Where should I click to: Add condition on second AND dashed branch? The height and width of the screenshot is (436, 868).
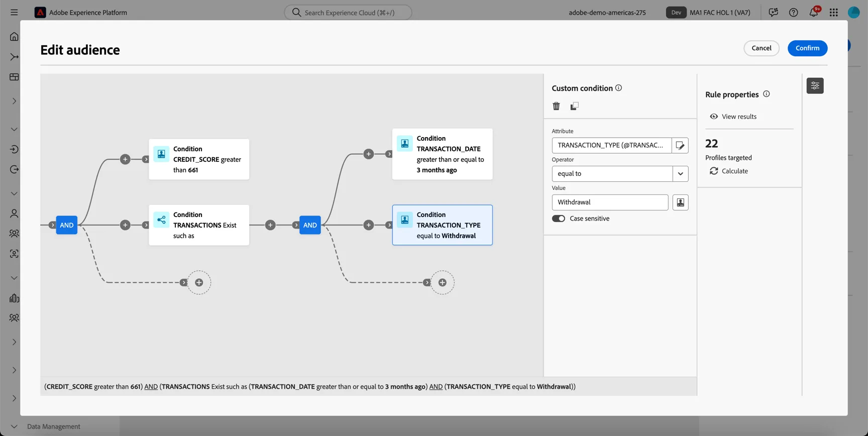point(443,282)
